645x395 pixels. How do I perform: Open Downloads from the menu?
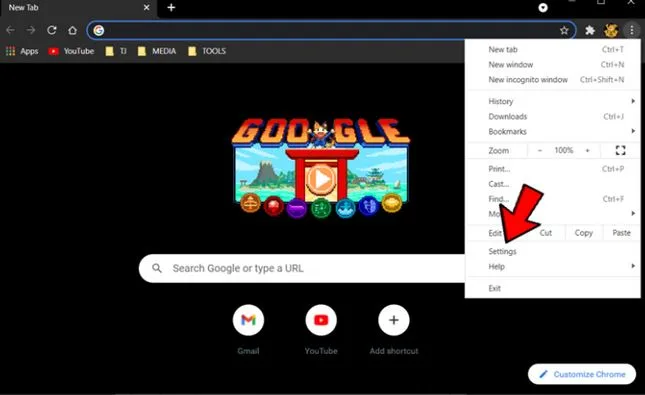(552, 116)
